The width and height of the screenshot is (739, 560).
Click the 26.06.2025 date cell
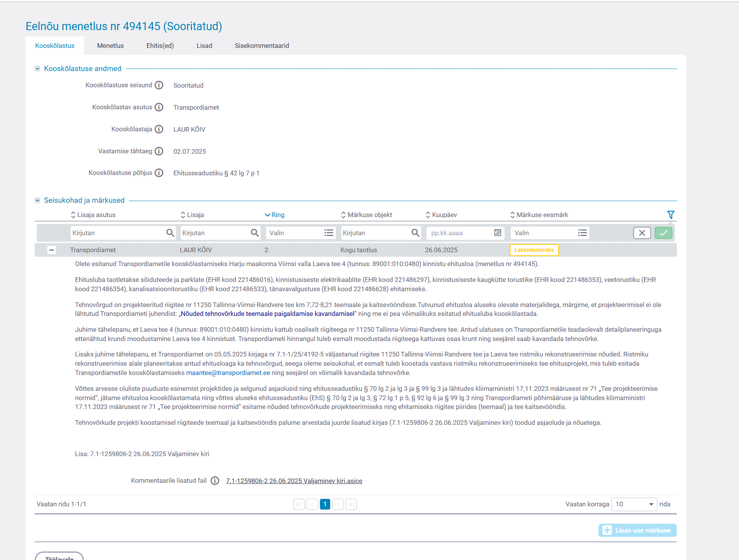441,250
